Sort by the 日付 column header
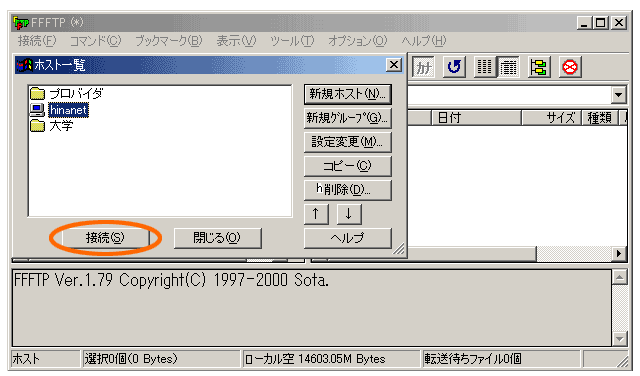 (x=477, y=118)
